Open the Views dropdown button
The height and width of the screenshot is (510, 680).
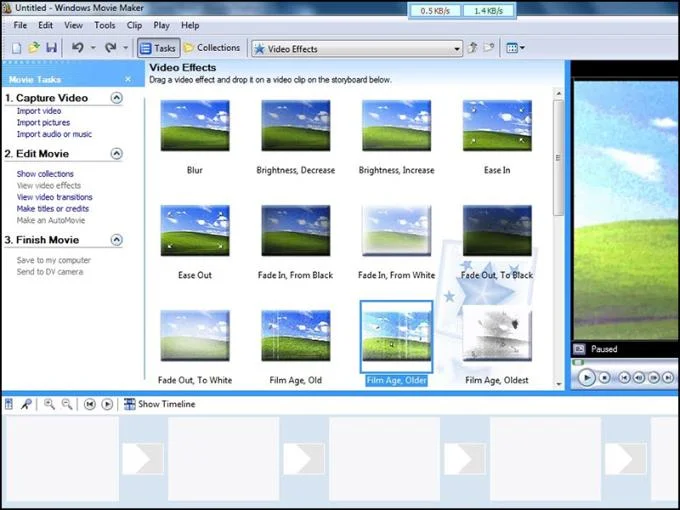[x=515, y=48]
